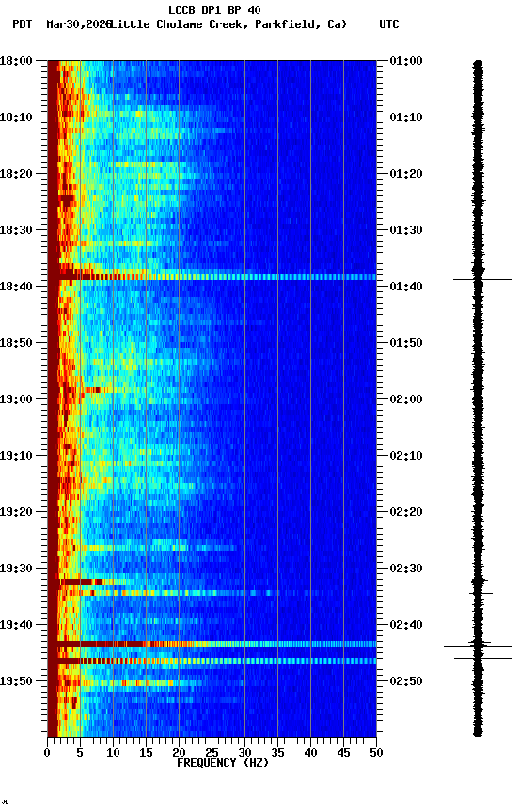Screen dimensions: 519x812
Task: Click the 35 Hz frequency axis label
Action: tap(277, 753)
